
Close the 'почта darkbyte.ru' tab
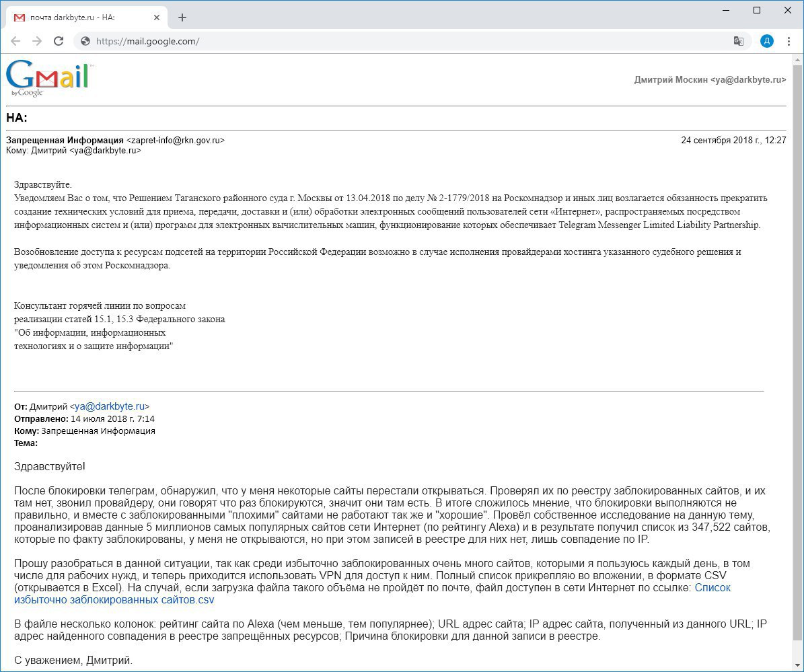click(157, 17)
